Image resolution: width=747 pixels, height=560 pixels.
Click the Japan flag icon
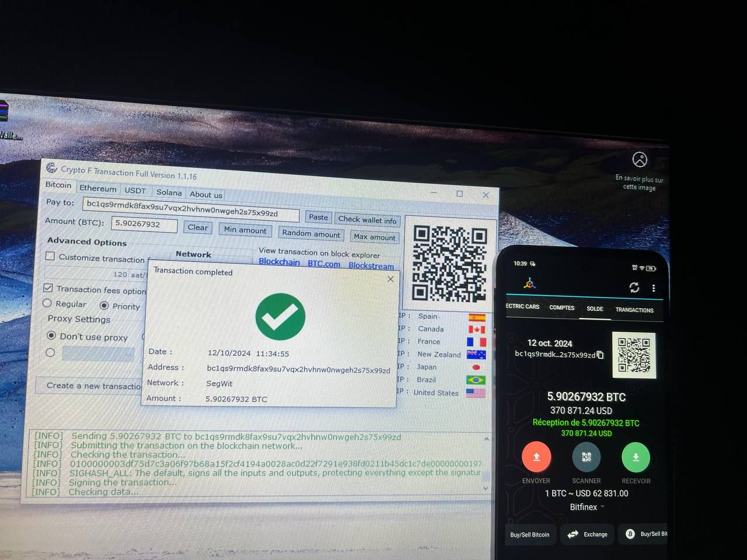(476, 367)
